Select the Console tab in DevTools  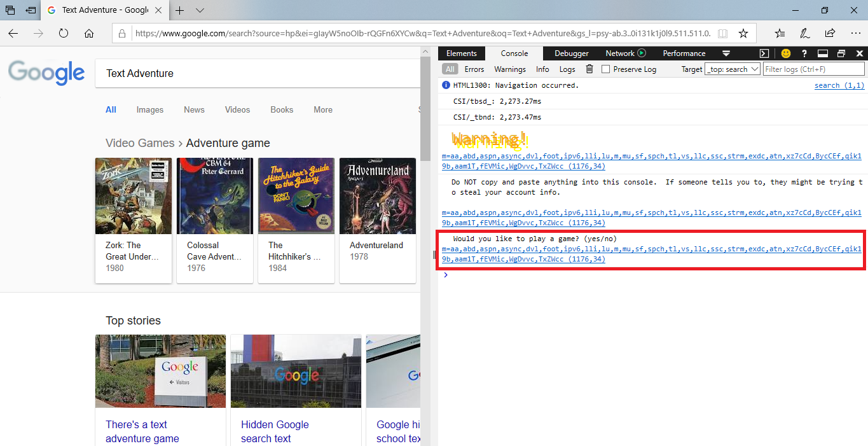514,53
